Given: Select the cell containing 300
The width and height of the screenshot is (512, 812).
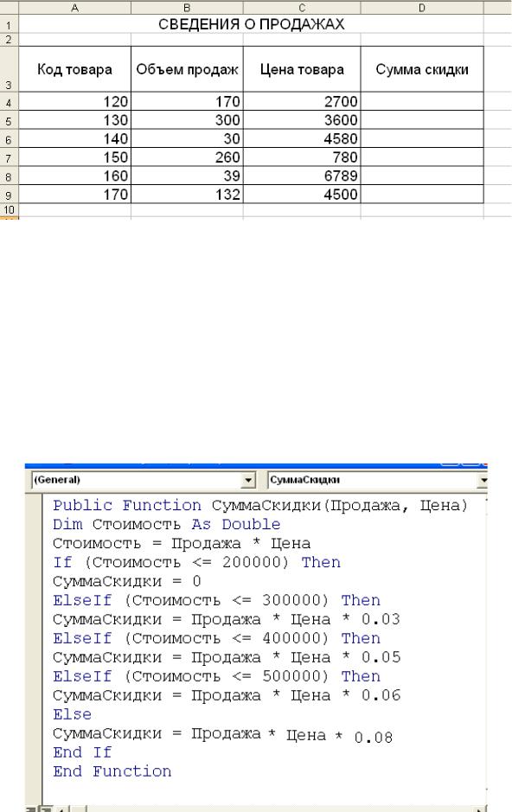Looking at the screenshot, I should point(187,120).
